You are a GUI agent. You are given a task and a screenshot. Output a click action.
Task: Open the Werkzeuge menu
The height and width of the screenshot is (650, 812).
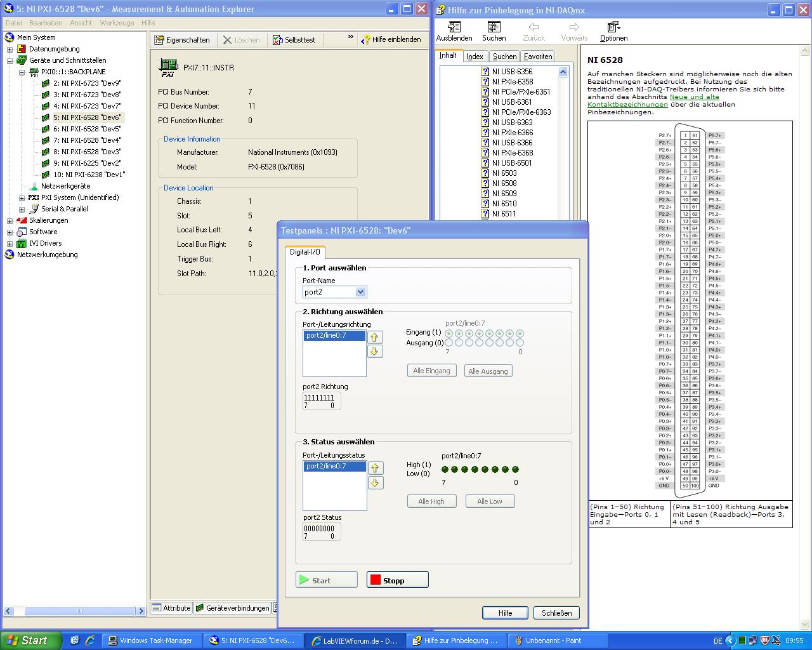pos(117,23)
